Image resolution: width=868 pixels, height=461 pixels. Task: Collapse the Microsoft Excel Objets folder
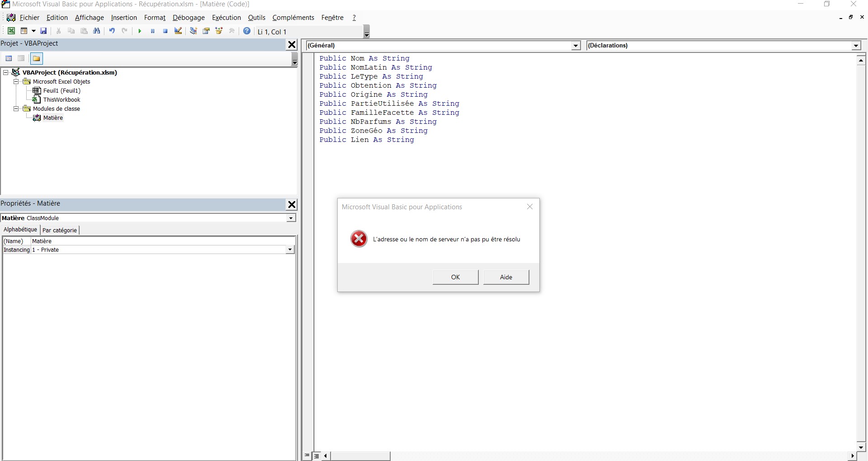pyautogui.click(x=16, y=81)
